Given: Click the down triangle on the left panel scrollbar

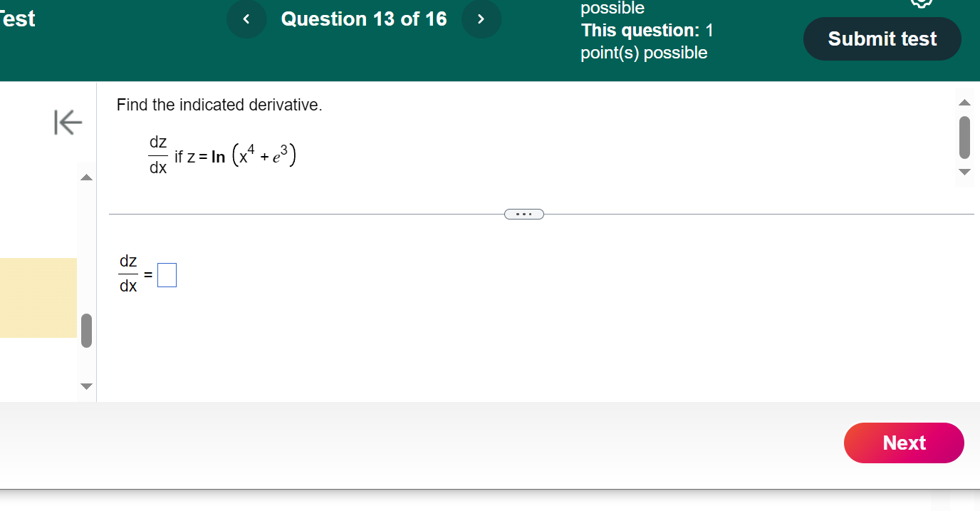Looking at the screenshot, I should pos(85,386).
